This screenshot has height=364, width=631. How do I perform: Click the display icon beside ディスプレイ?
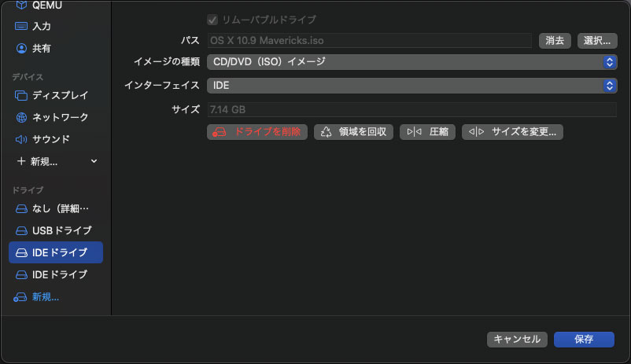pos(21,95)
